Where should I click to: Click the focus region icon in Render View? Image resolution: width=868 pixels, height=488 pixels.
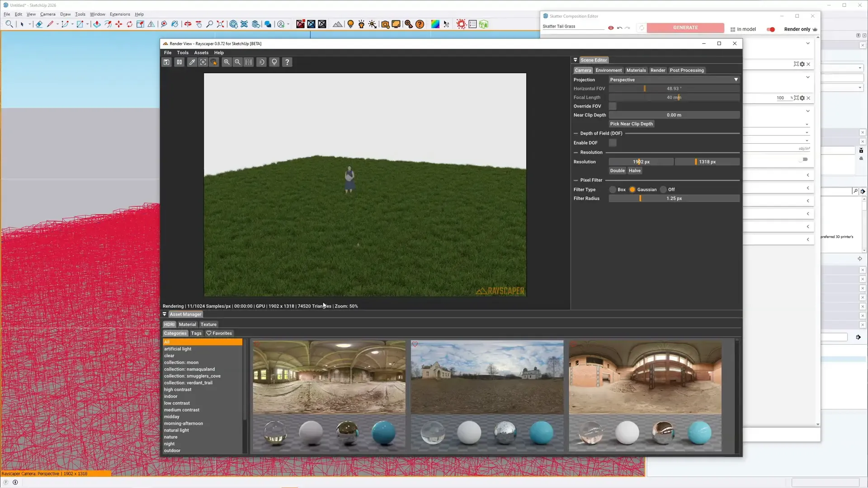tap(203, 62)
